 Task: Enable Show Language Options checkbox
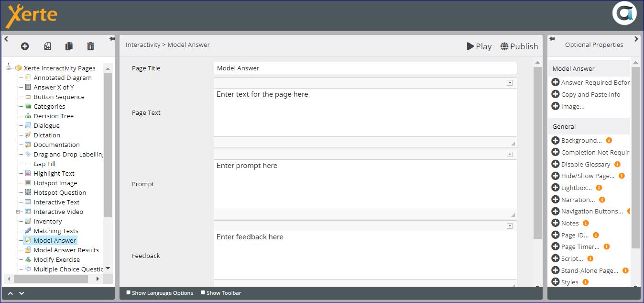click(x=128, y=292)
